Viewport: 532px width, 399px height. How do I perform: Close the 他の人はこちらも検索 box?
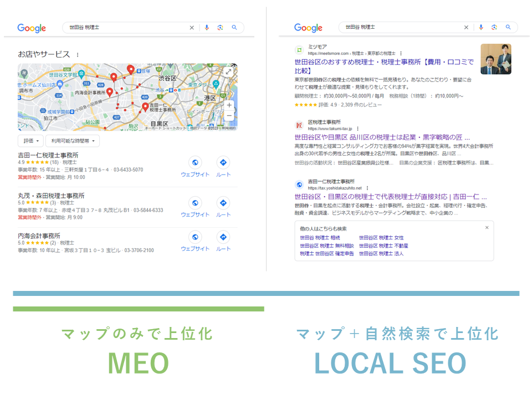487,228
